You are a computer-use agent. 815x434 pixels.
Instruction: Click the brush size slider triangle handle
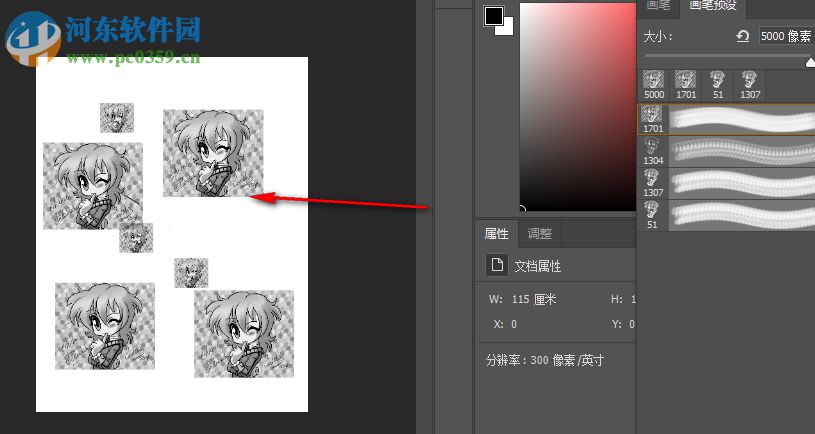tap(810, 63)
